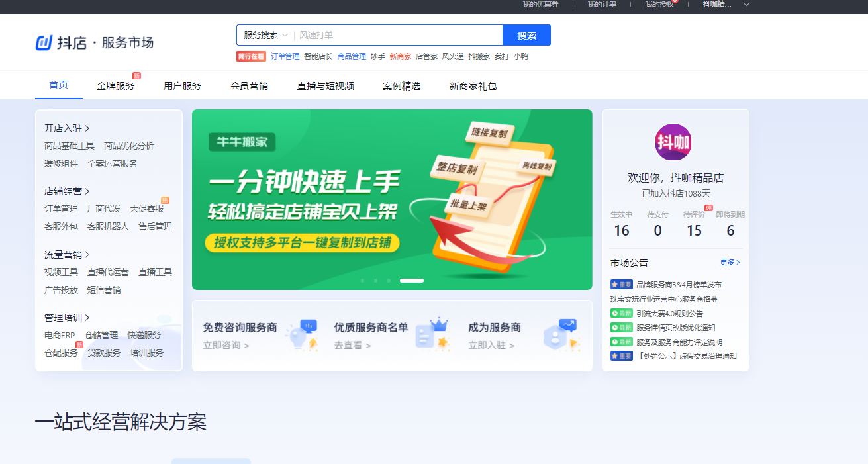Click the 抖搬家 hot search keyword
The width and height of the screenshot is (868, 464).
coord(479,56)
